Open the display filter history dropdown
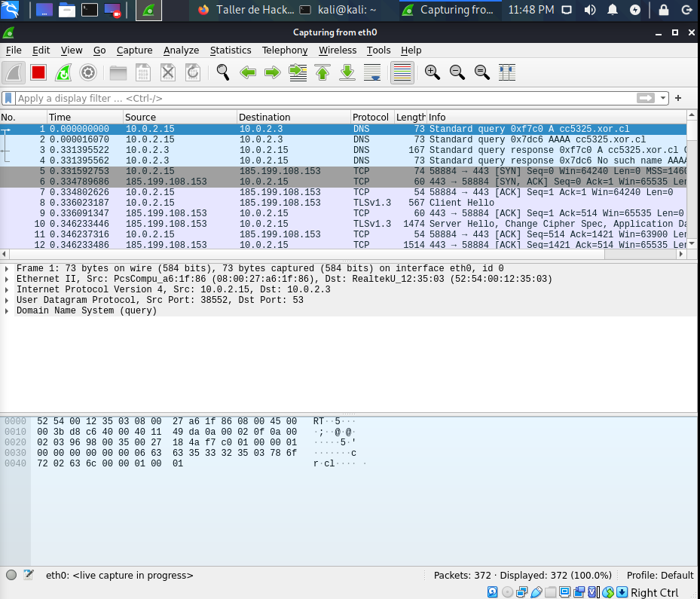This screenshot has height=599, width=700. [x=663, y=98]
